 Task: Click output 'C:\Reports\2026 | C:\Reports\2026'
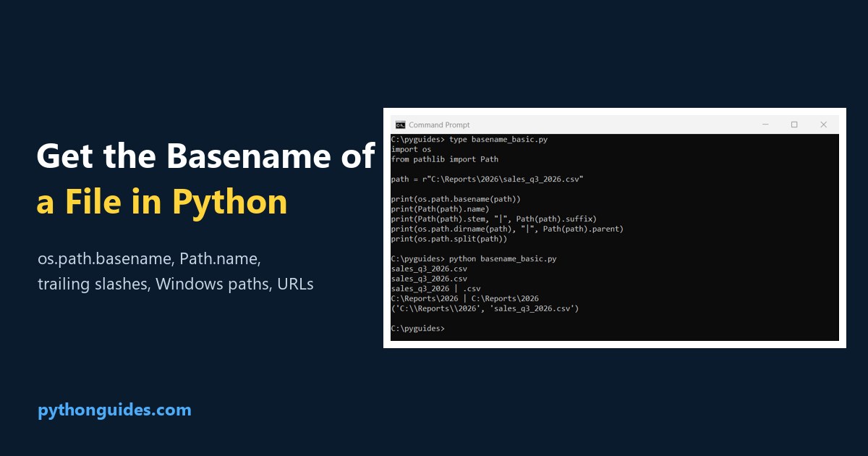464,298
